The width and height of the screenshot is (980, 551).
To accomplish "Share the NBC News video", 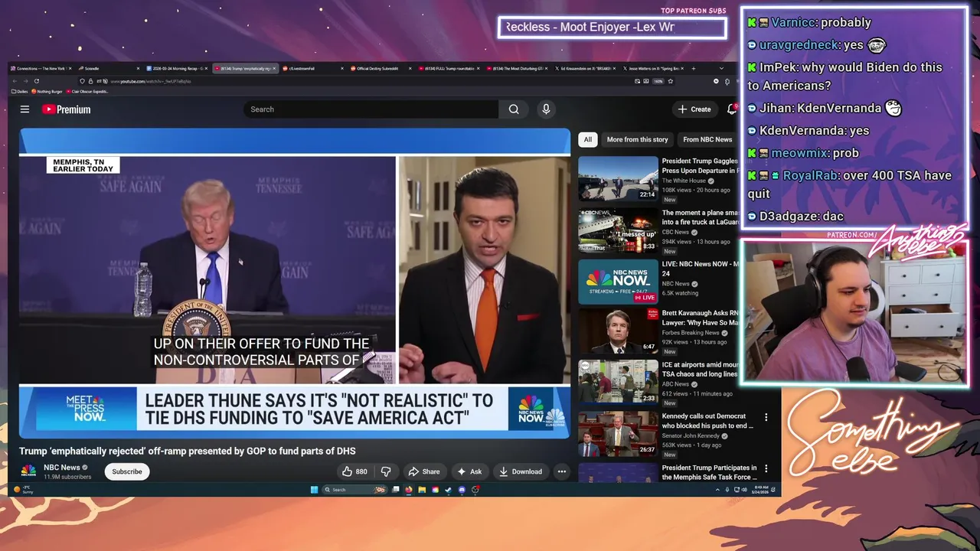I will (x=424, y=471).
